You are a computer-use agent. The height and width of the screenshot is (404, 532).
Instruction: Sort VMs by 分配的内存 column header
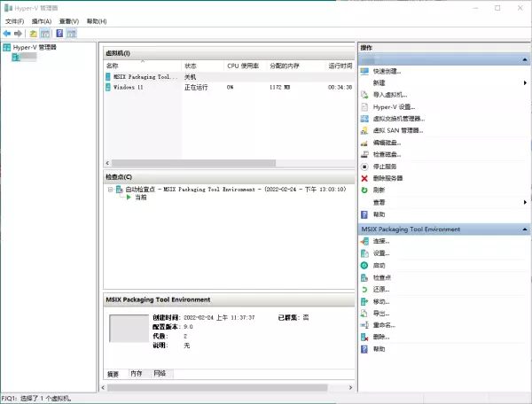tap(296, 66)
